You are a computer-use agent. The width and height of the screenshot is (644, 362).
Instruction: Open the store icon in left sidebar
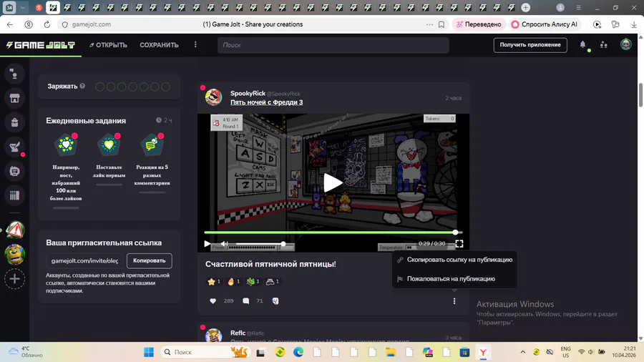14,98
